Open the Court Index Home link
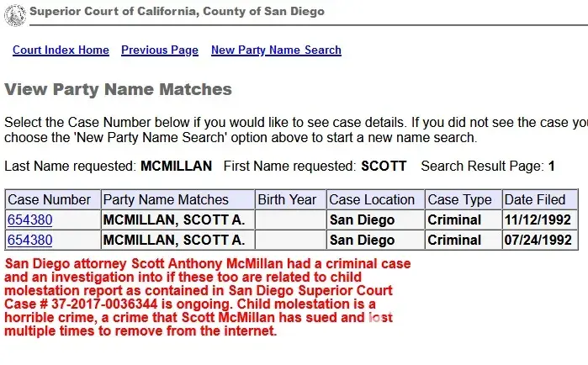 point(61,50)
